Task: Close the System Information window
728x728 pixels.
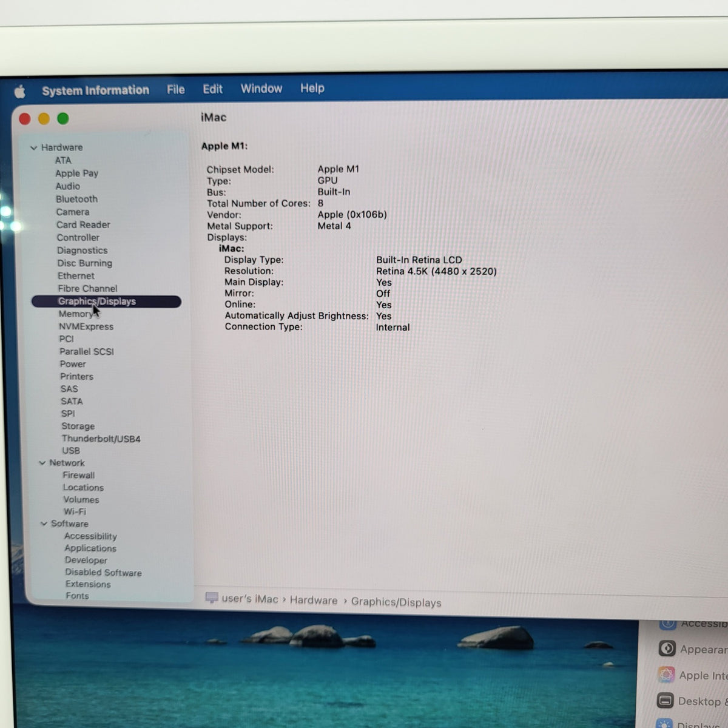Action: [25, 119]
